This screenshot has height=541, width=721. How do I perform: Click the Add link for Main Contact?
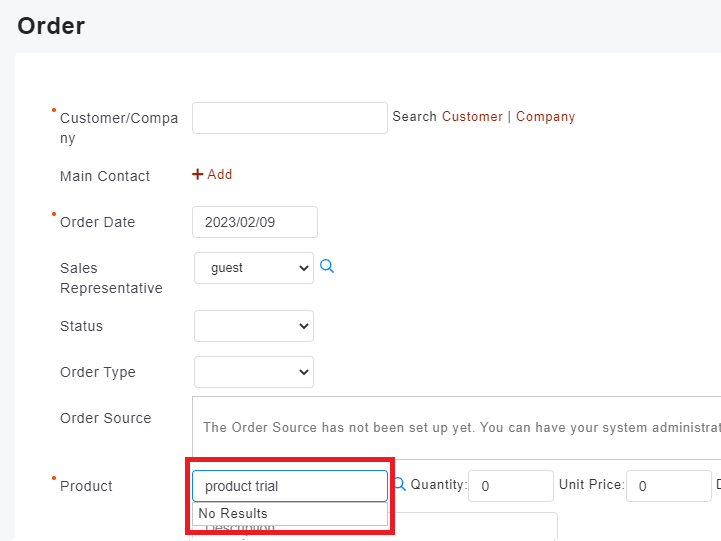coord(219,174)
